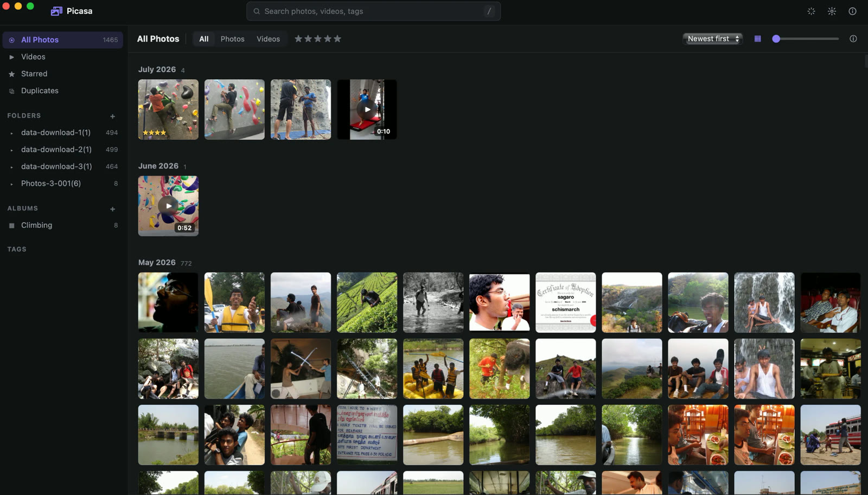Click the June 2026 section heading
The height and width of the screenshot is (495, 868).
point(158,166)
